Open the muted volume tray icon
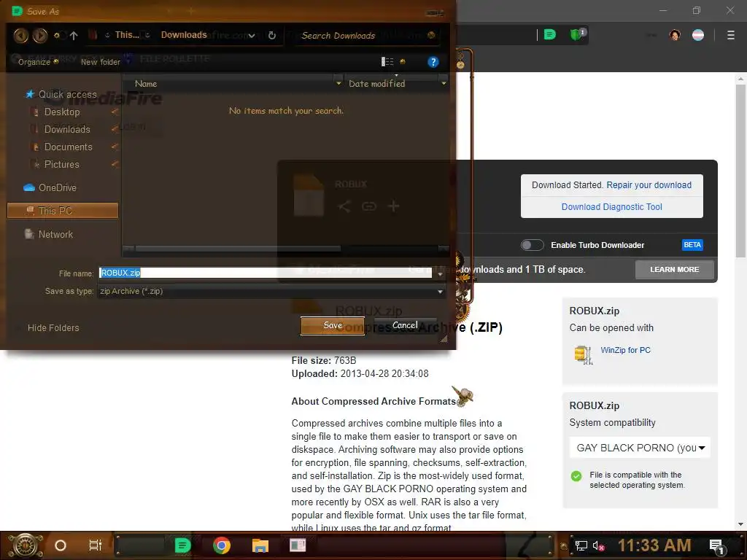Image resolution: width=747 pixels, height=560 pixels. point(598,545)
